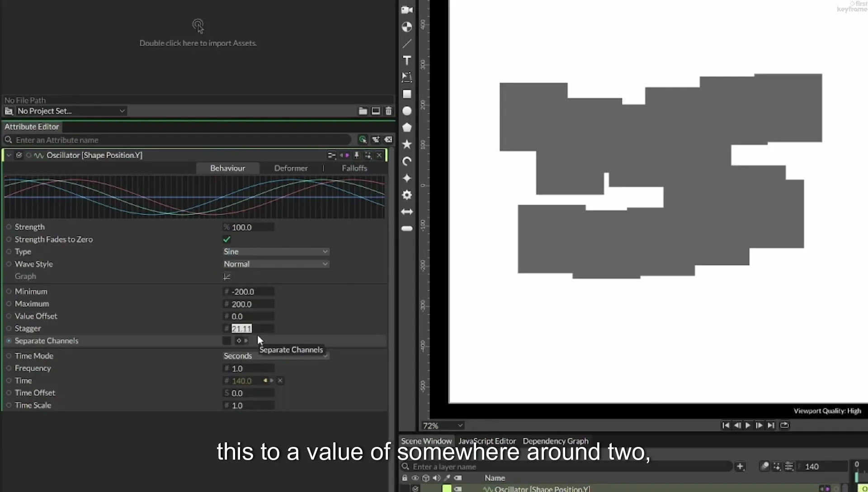Screen dimensions: 868x492
Task: Toggle Oscillator enabled check in header
Action: coord(19,155)
